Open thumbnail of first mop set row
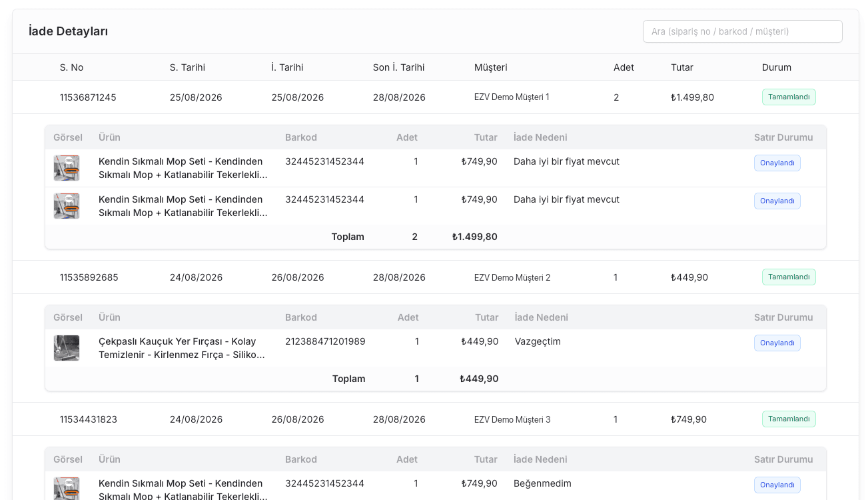This screenshot has width=868, height=500. click(x=67, y=168)
